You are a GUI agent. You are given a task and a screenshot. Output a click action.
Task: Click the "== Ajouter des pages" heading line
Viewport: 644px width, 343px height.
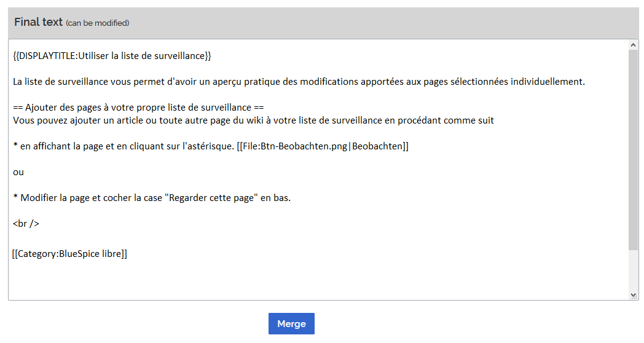click(x=138, y=108)
